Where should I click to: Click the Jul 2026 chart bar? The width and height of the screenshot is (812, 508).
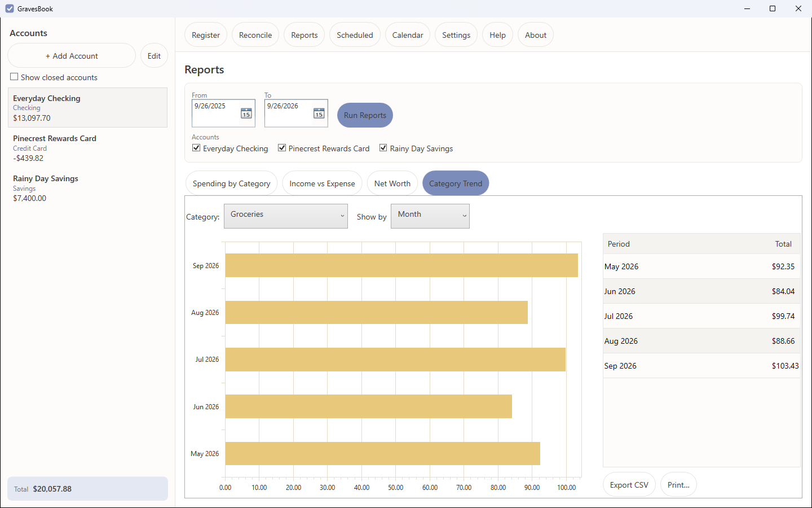(x=395, y=360)
